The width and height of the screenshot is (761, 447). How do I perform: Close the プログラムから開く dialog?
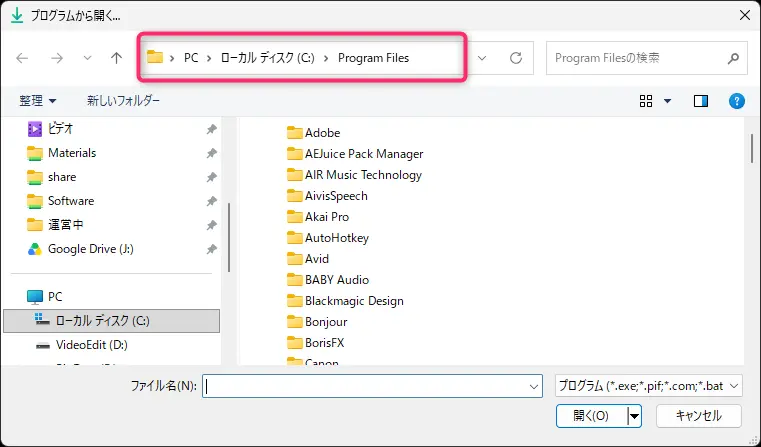[x=745, y=16]
